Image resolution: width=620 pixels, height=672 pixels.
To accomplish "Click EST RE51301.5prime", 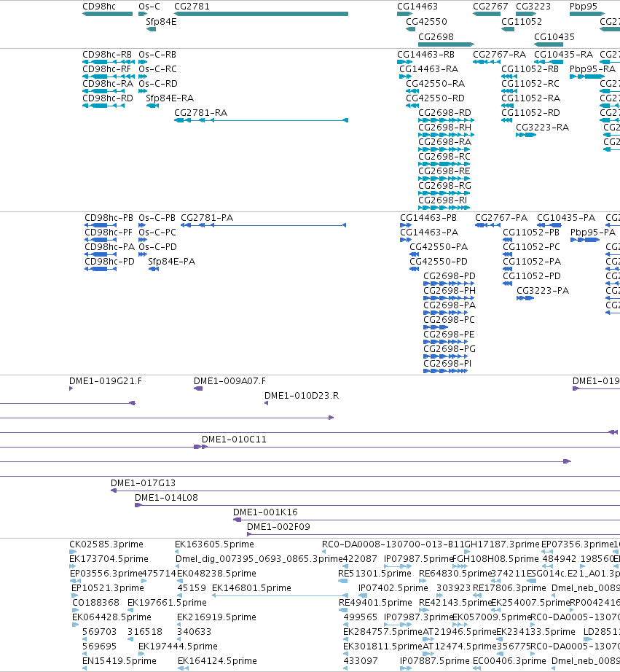I will click(342, 581).
